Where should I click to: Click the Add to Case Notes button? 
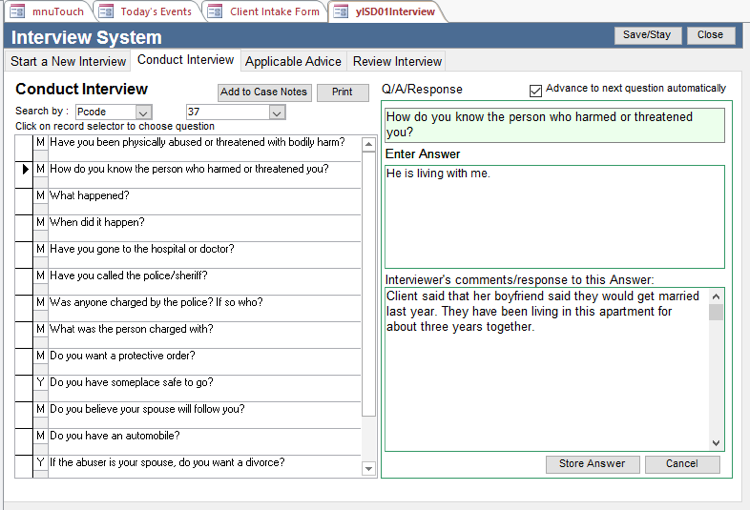pyautogui.click(x=264, y=92)
